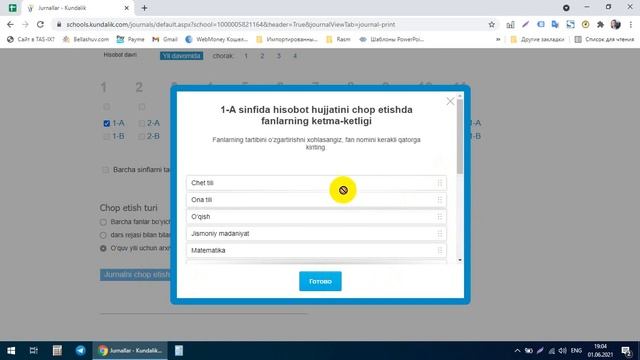Open the Gmail bookmark

165,39
